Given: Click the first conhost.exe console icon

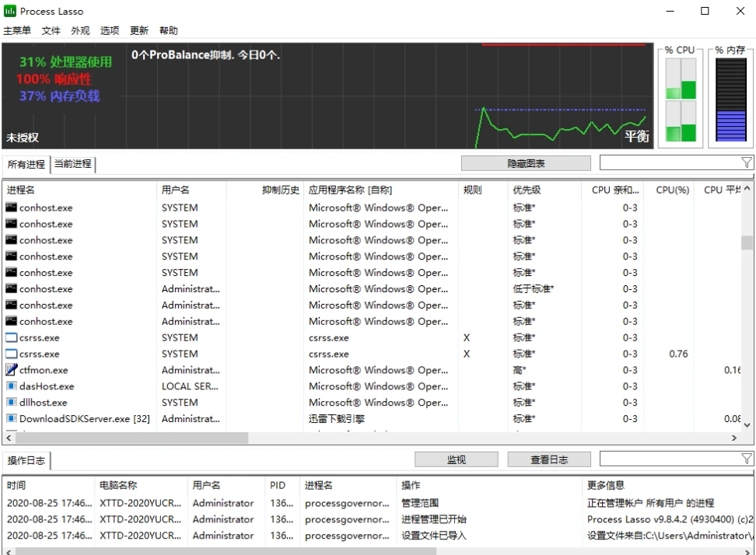Looking at the screenshot, I should (11, 208).
